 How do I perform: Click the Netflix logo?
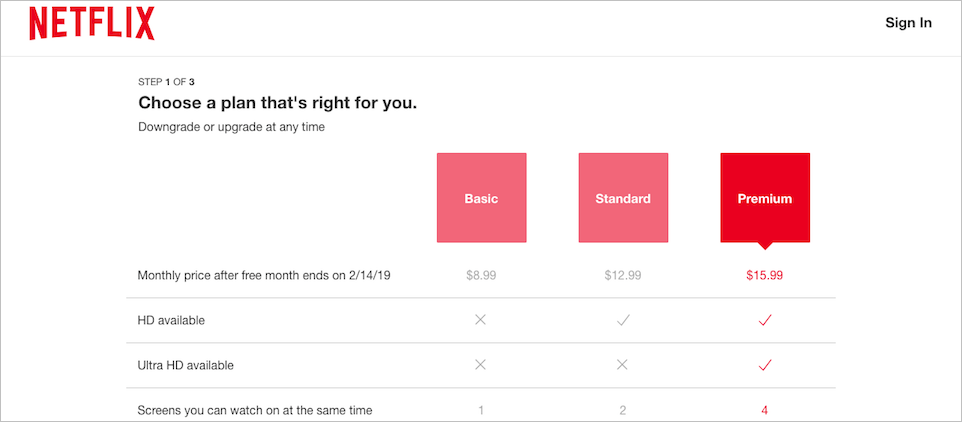click(x=92, y=23)
